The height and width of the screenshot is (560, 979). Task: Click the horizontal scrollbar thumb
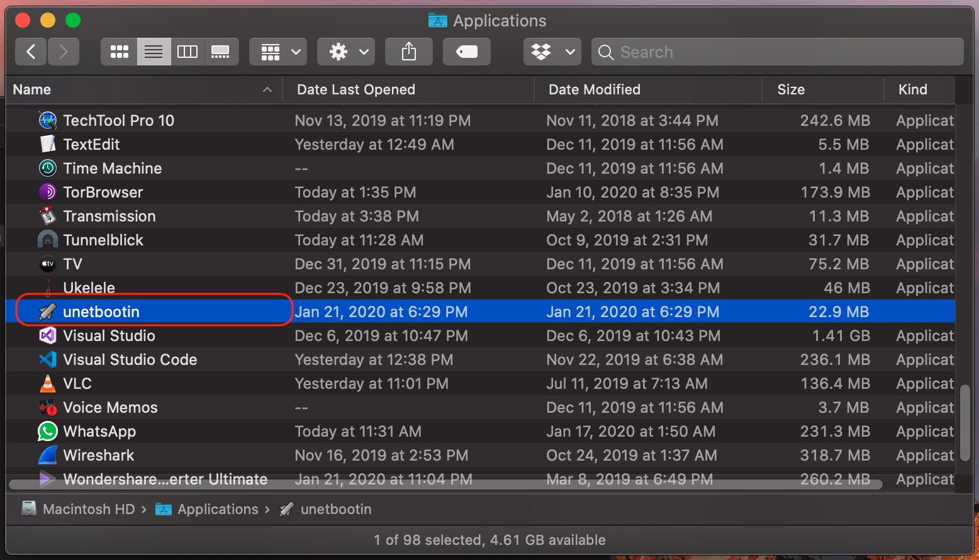click(x=445, y=484)
